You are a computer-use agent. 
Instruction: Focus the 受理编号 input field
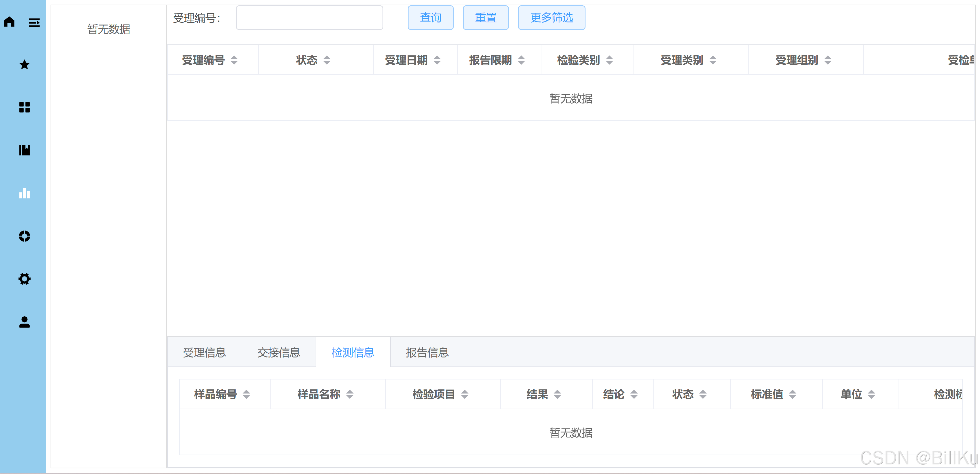click(309, 18)
